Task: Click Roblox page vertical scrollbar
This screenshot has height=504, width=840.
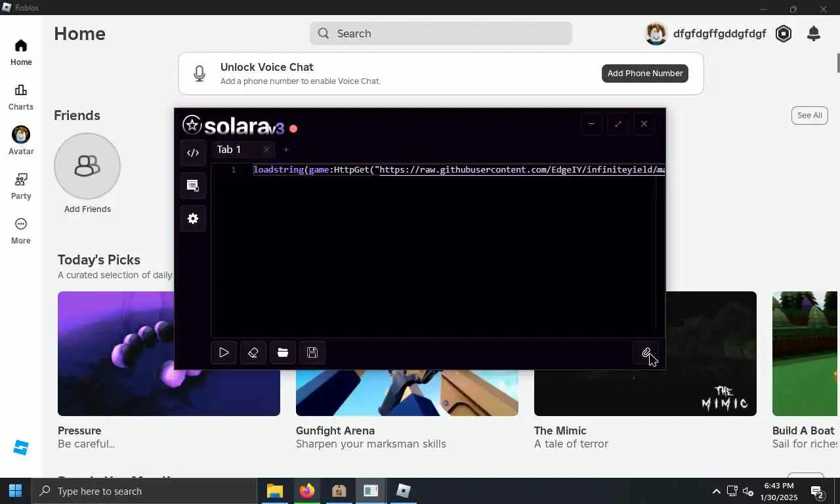Action: tap(838, 62)
